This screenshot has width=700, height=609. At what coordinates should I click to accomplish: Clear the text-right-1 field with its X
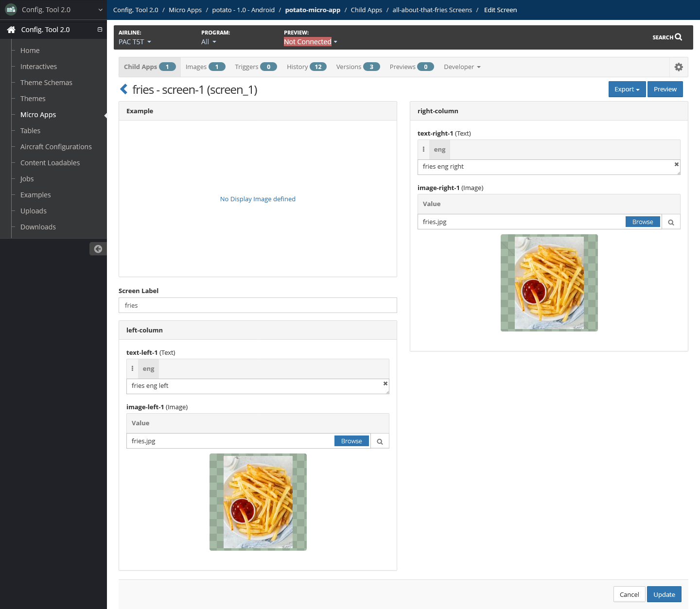tap(676, 164)
